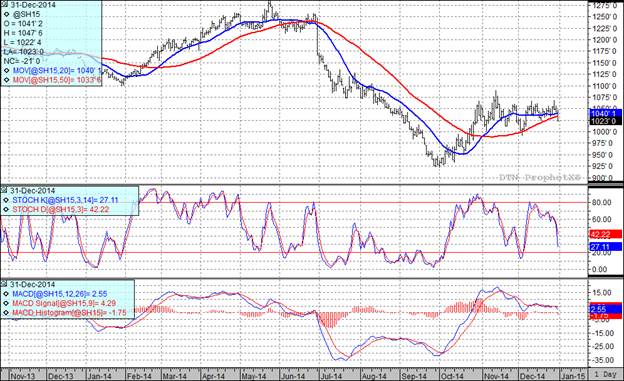Click the last price LA= 1023' 0
Screen dimensions: 624x381
(x=23, y=52)
